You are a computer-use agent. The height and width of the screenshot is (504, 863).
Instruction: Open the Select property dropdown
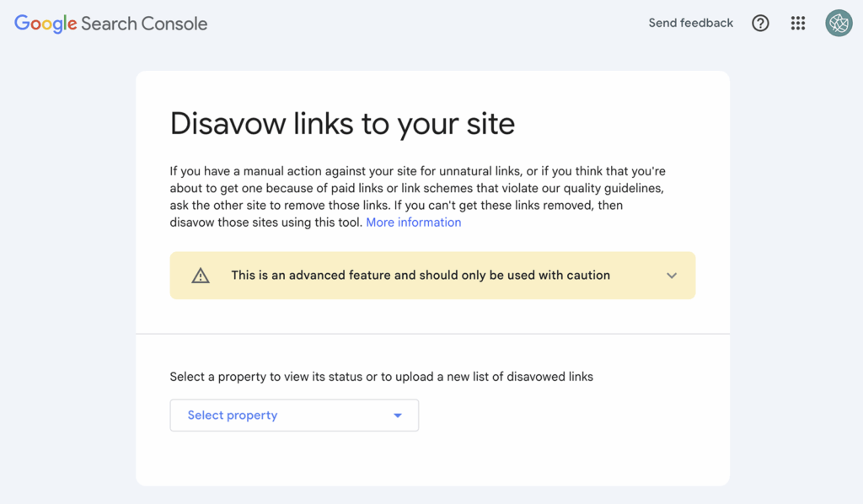tap(294, 416)
